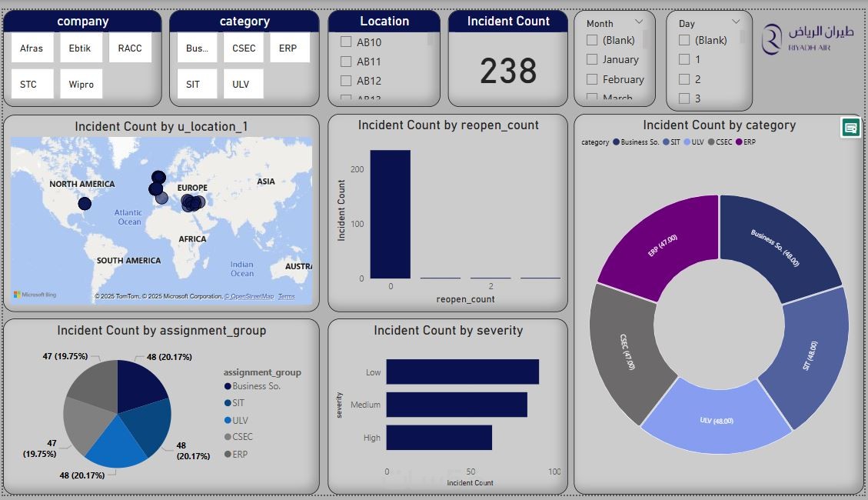
Task: Click the Location slicer scrollbar
Action: click(430, 40)
